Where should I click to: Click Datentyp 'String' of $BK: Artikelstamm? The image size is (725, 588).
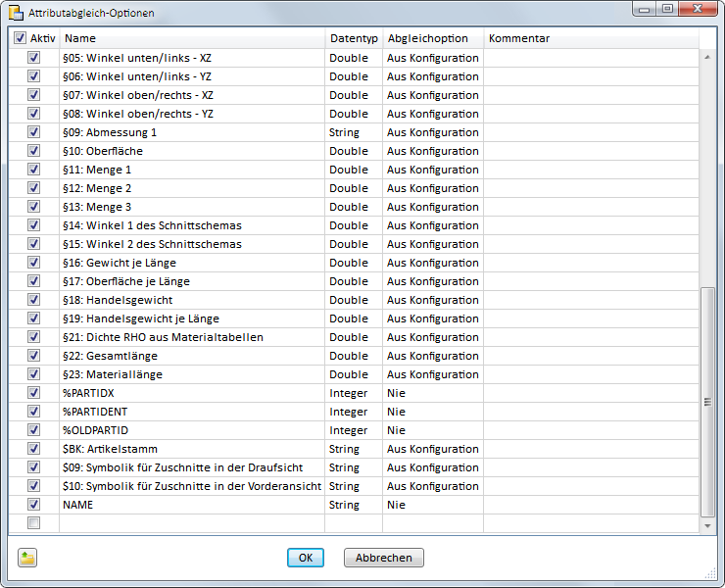(354, 449)
